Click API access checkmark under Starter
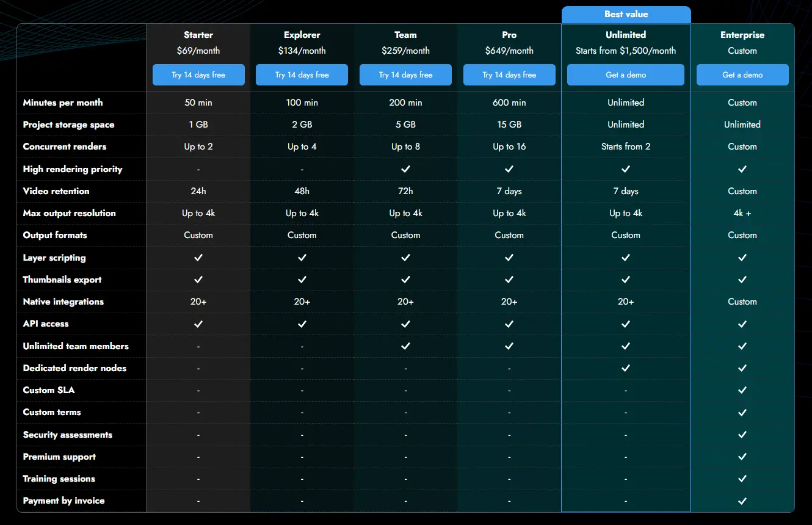The image size is (812, 525). tap(198, 324)
